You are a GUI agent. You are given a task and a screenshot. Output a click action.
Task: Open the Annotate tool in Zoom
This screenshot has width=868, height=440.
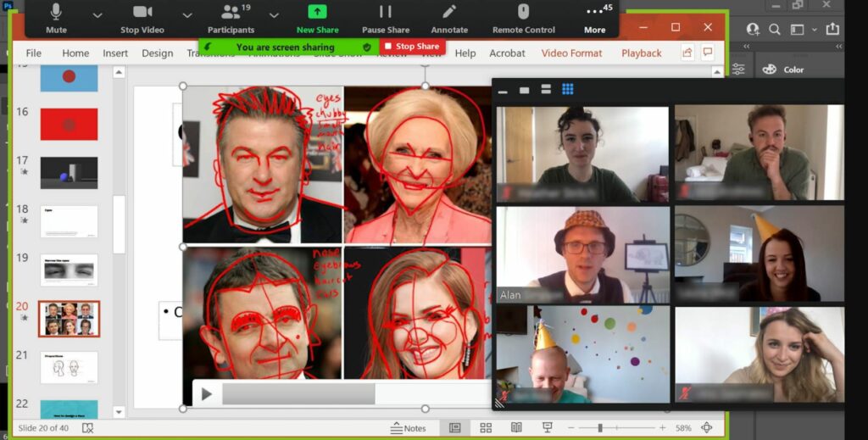(449, 18)
